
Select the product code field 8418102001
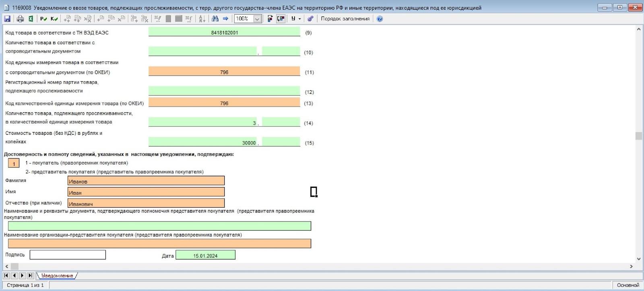coord(224,32)
